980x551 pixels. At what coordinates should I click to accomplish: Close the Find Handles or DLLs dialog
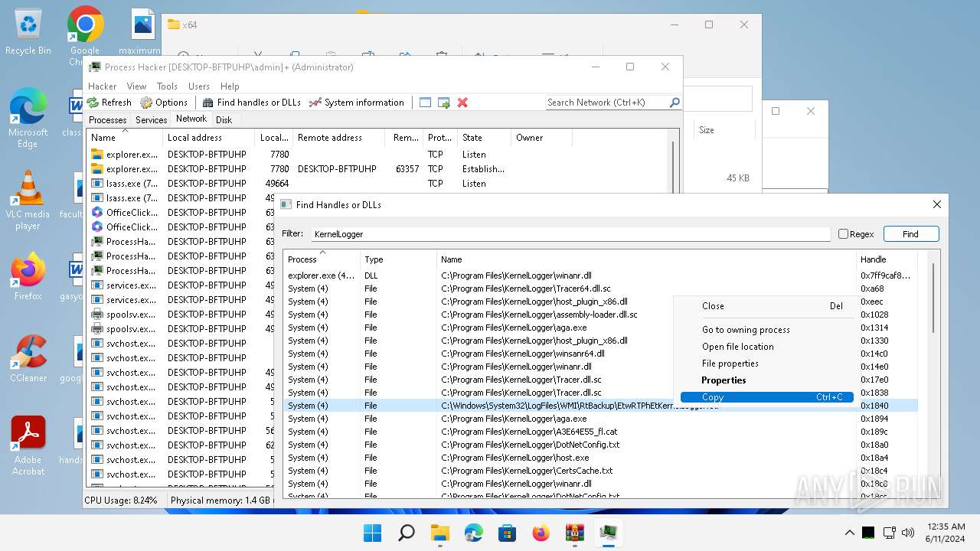coord(936,204)
